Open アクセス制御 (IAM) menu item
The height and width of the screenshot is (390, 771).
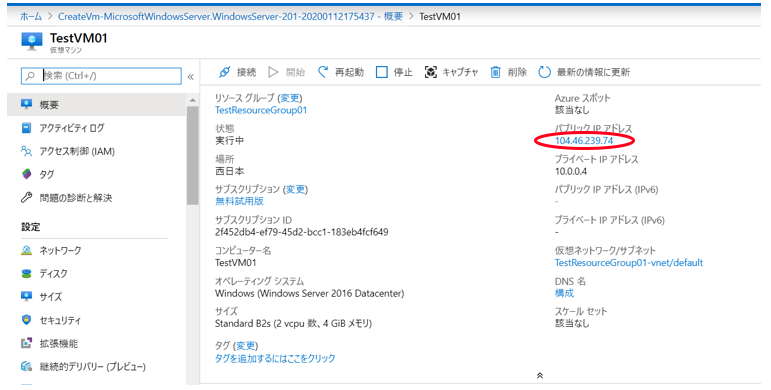tap(96, 151)
